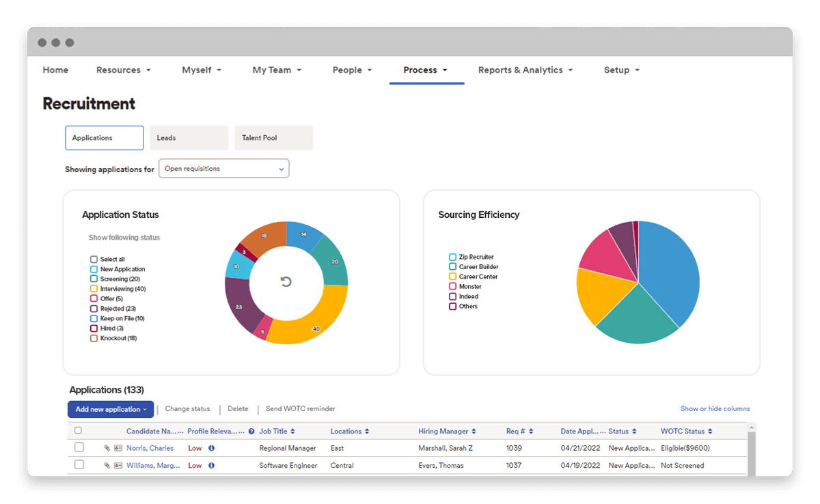Viewport: 820px width, 504px height.
Task: Sort the Job Title column with its sort arrows
Action: (x=293, y=431)
